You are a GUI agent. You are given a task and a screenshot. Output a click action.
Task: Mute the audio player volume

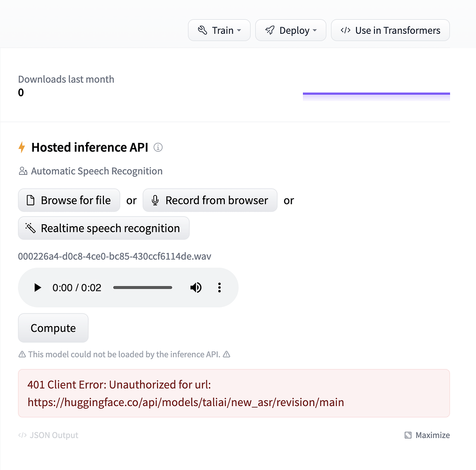tap(196, 288)
